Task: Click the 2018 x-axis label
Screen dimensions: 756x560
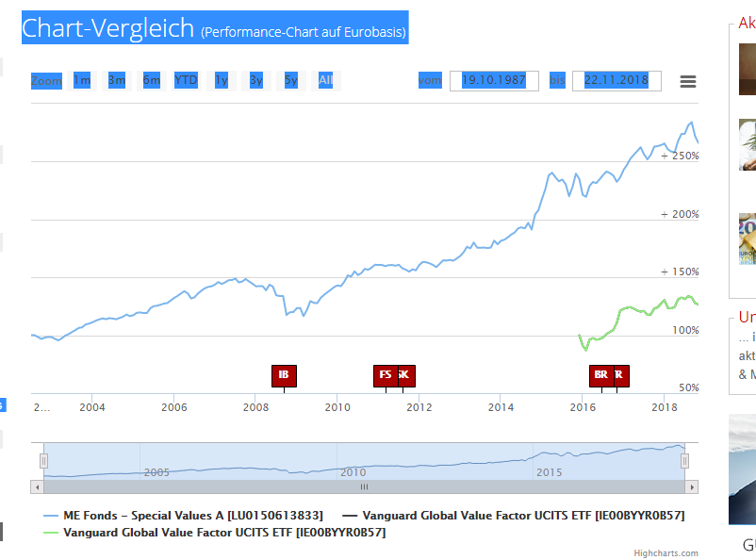Action: pos(665,407)
